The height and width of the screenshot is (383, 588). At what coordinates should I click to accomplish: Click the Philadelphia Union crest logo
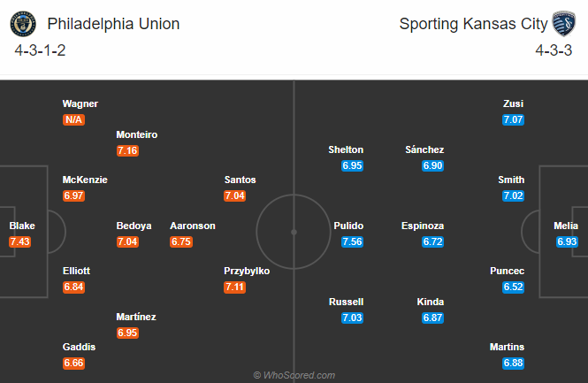(x=23, y=24)
